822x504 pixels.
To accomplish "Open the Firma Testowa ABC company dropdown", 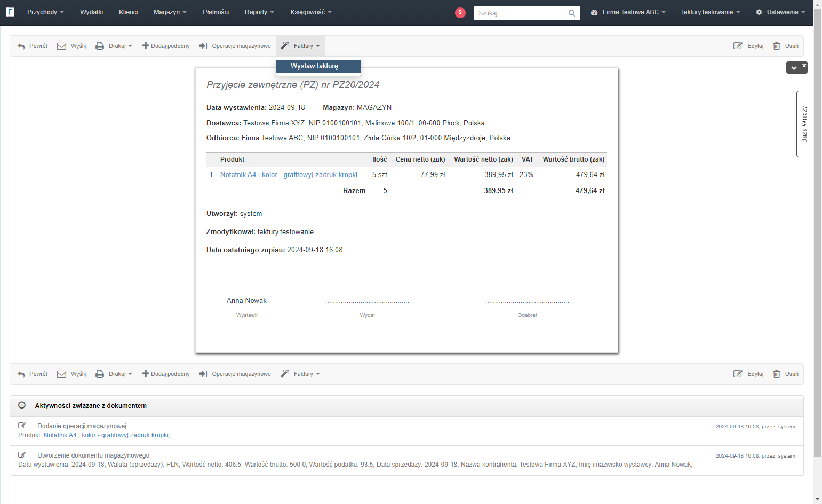I will click(628, 12).
